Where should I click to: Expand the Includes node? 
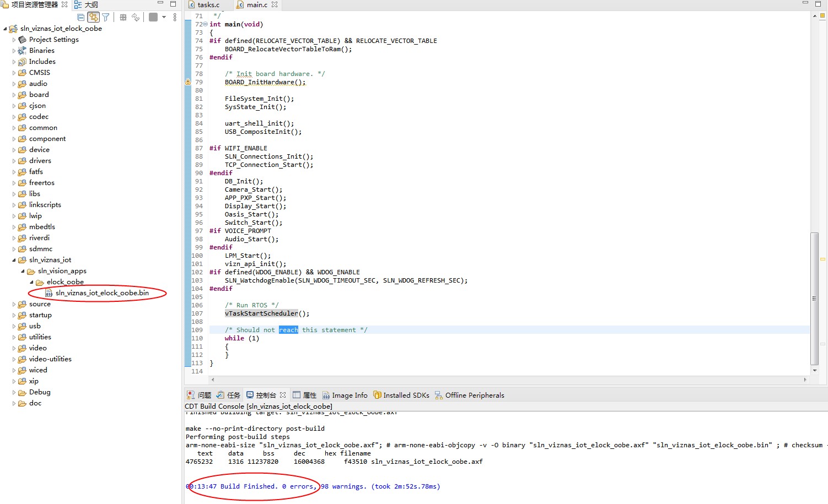click(14, 62)
